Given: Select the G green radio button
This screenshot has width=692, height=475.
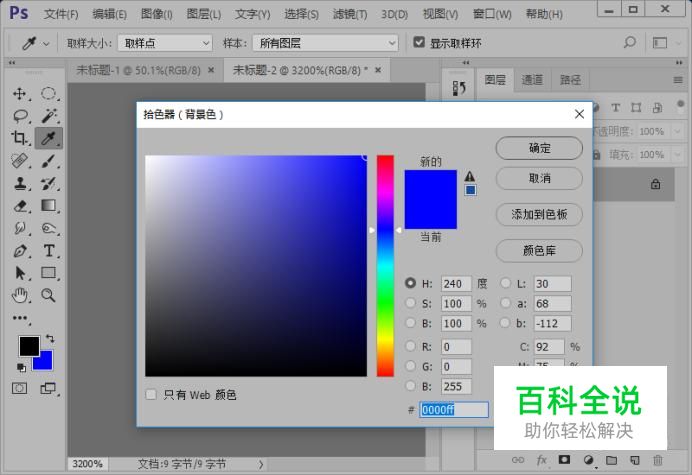Looking at the screenshot, I should coord(410,366).
